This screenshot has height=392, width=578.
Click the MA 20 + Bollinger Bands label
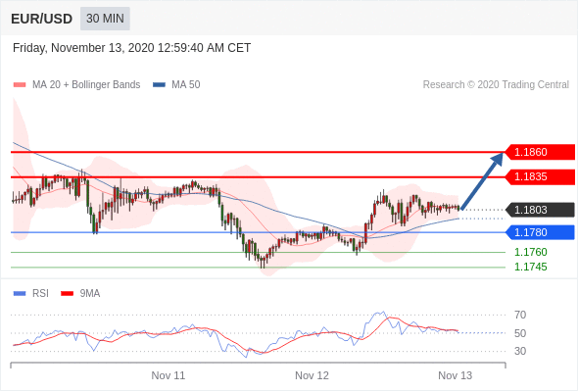86,85
